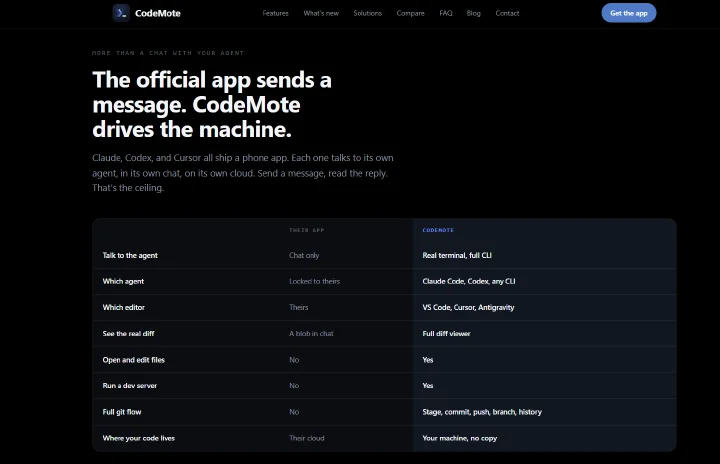The image size is (720, 464).
Task: Select Solutions in the navigation bar
Action: (x=368, y=13)
